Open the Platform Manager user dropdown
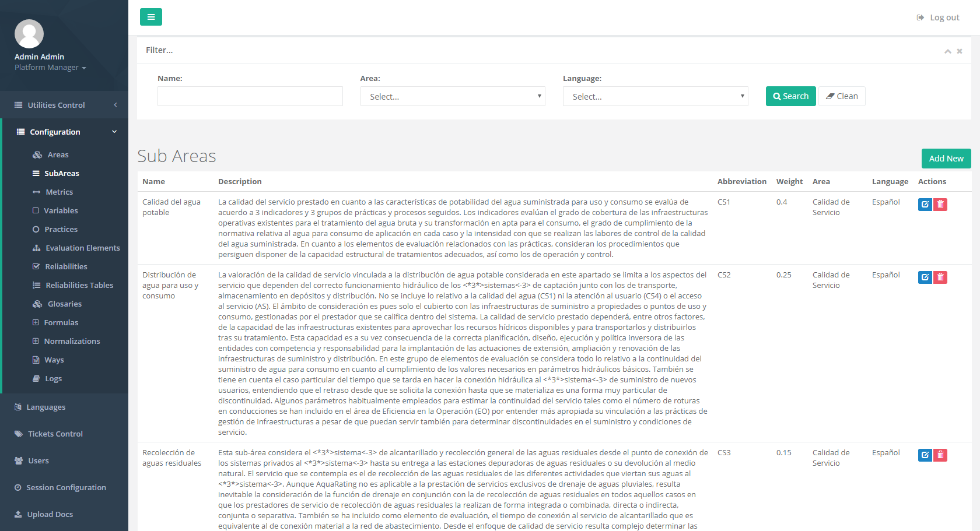The height and width of the screenshot is (531, 980). pyautogui.click(x=50, y=68)
